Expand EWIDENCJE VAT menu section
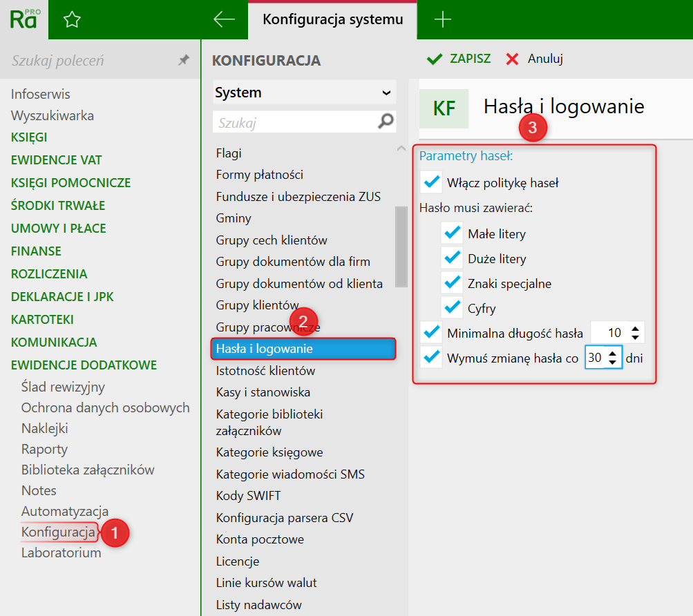 coord(56,160)
